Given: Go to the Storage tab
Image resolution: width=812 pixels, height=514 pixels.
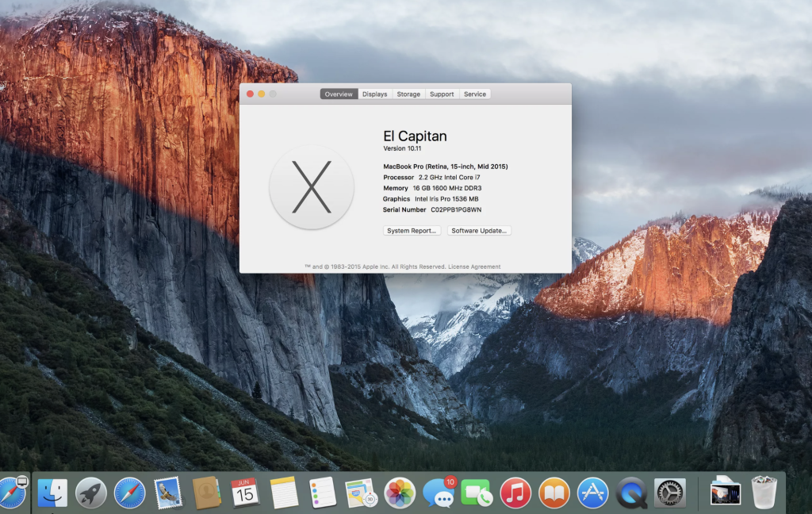Looking at the screenshot, I should coord(408,94).
